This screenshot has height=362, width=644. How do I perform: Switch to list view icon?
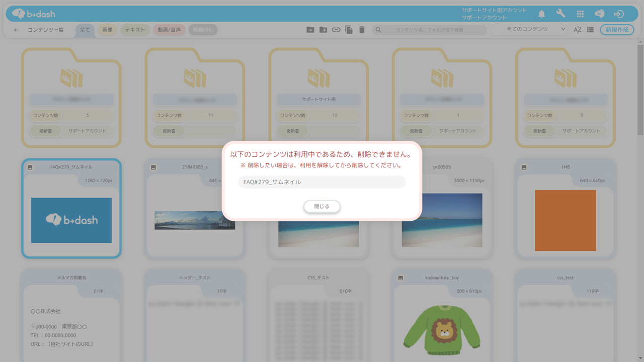pos(590,30)
